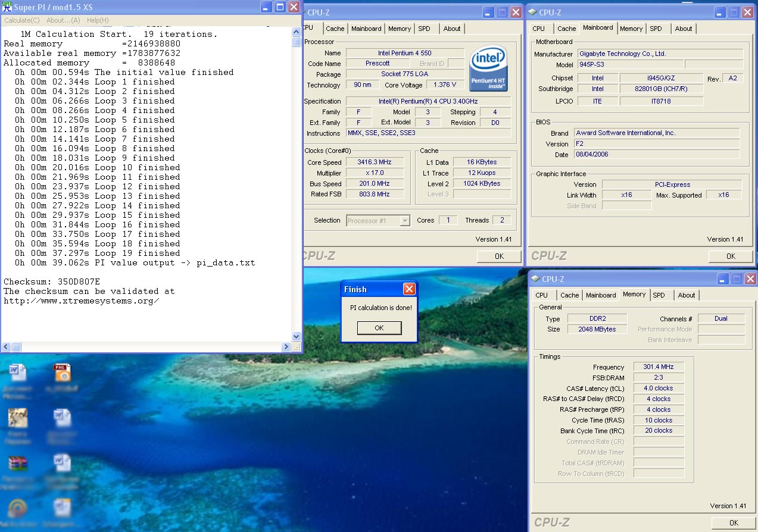The image size is (758, 532).
Task: Click 'http://www.xtremesystems.org/' text in Super PI
Action: point(82,301)
